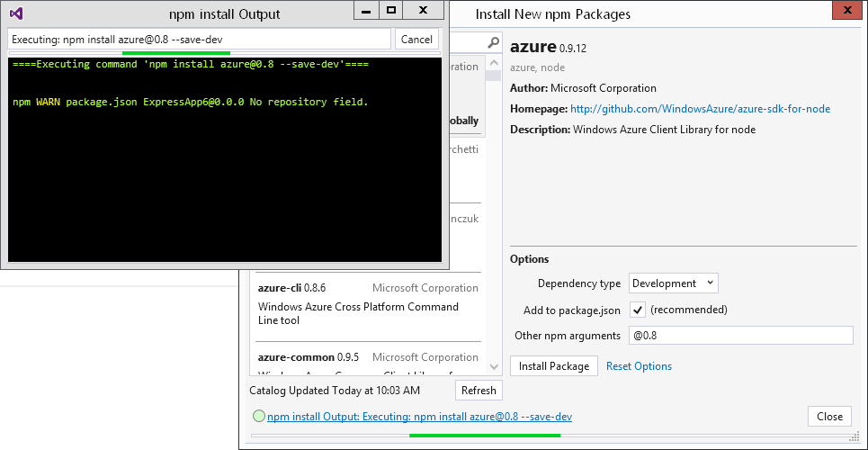Screen dimensions: 868x450
Task: Click the search magnifier icon in package search box
Action: [494, 42]
